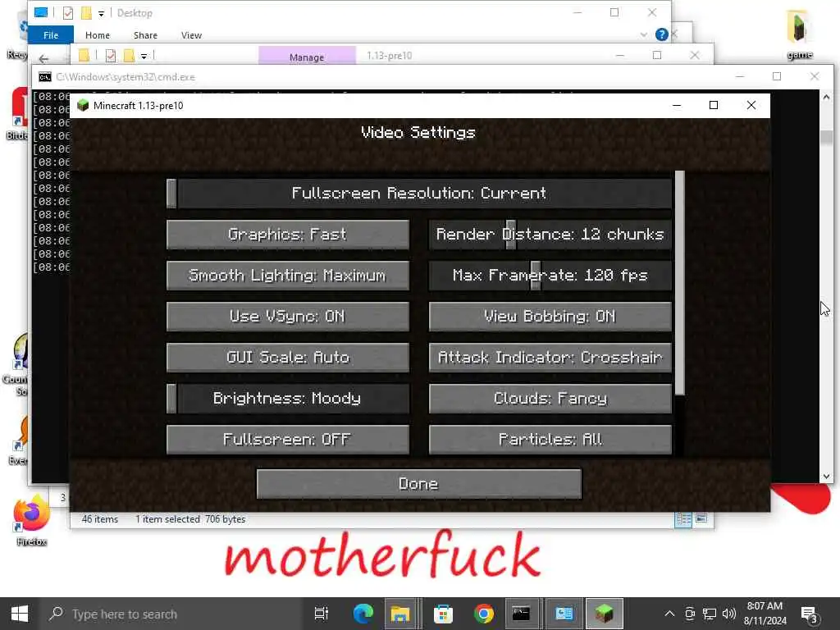Click the blue window taskbar icon
Image resolution: width=840 pixels, height=630 pixels.
(x=564, y=614)
